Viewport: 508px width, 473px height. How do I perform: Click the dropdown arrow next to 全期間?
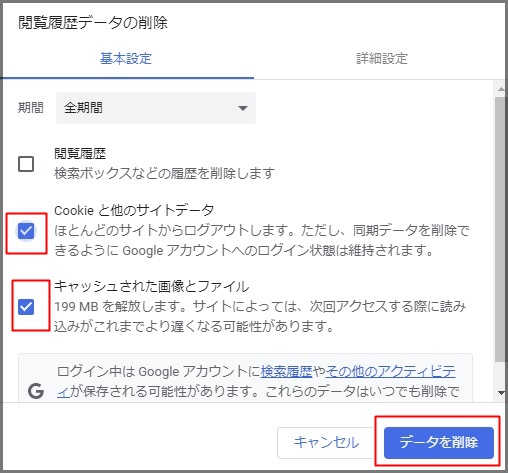(x=243, y=108)
